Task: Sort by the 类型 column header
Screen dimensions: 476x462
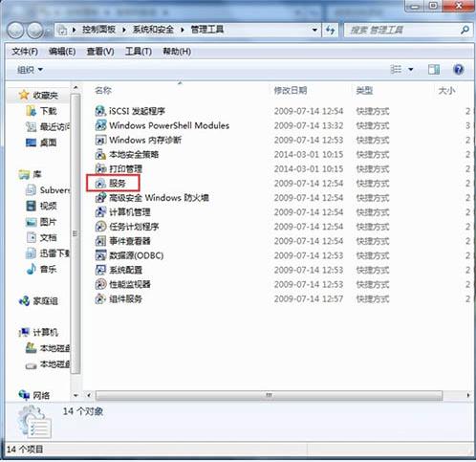Action: pos(364,91)
